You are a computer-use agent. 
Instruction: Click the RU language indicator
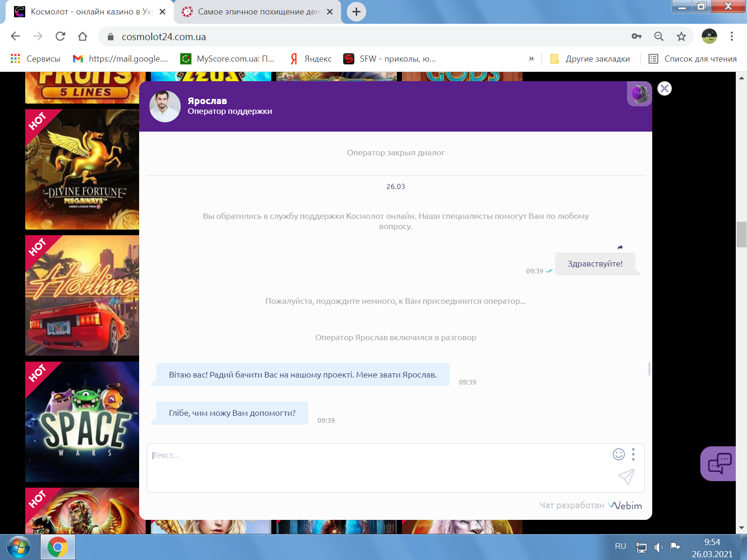620,546
